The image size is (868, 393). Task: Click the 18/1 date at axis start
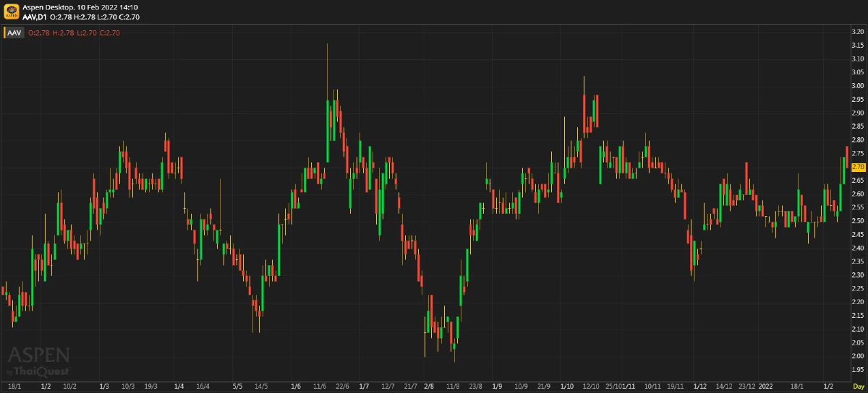click(14, 386)
